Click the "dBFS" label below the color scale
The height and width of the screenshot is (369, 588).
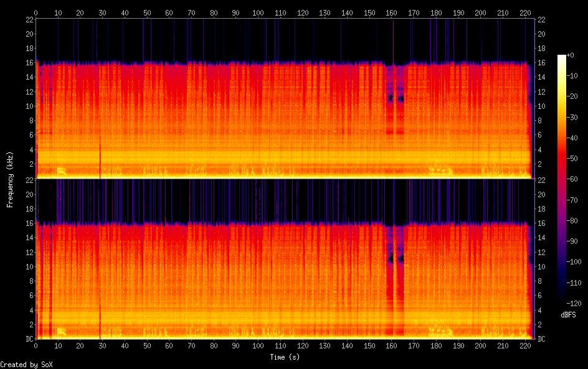568,315
